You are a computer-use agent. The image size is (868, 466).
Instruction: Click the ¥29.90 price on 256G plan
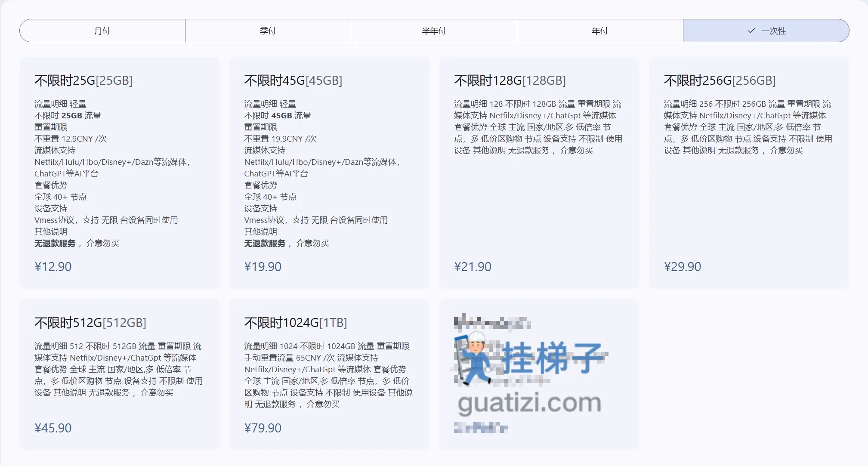pyautogui.click(x=682, y=267)
